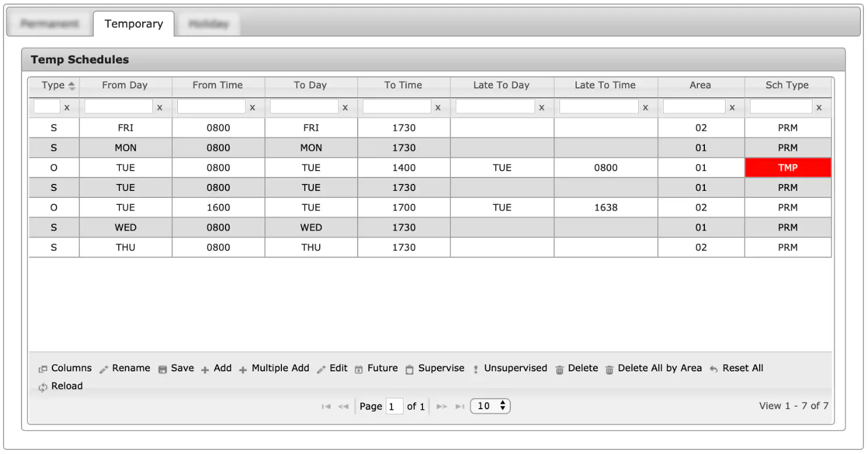Click the Unsupervised exclamation icon
Screen dimensions: 868x454
(x=475, y=370)
